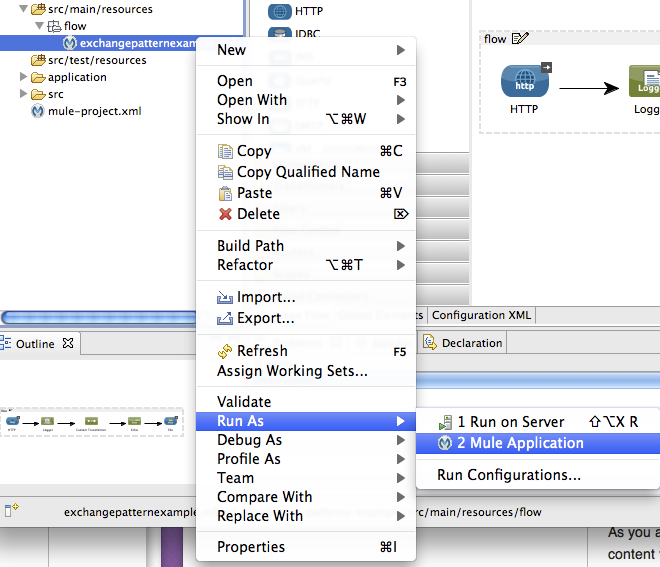Click the HTTP endpoint icon in flow canvas
660x567 pixels.
524,82
